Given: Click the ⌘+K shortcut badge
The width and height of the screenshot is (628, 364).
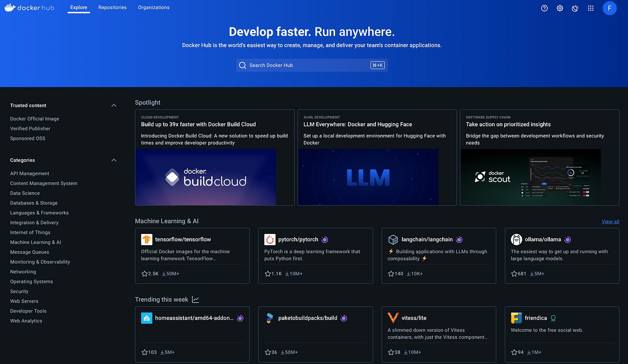Looking at the screenshot, I should pos(378,65).
